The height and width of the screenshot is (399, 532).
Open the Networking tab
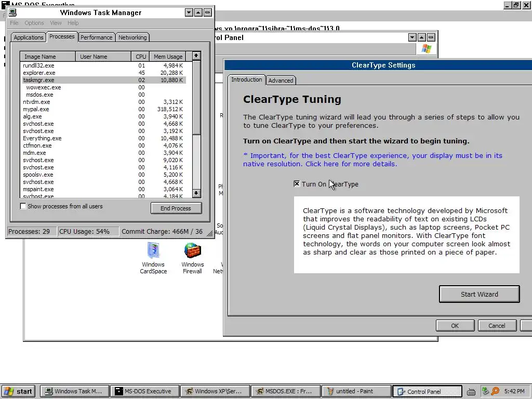pyautogui.click(x=132, y=37)
